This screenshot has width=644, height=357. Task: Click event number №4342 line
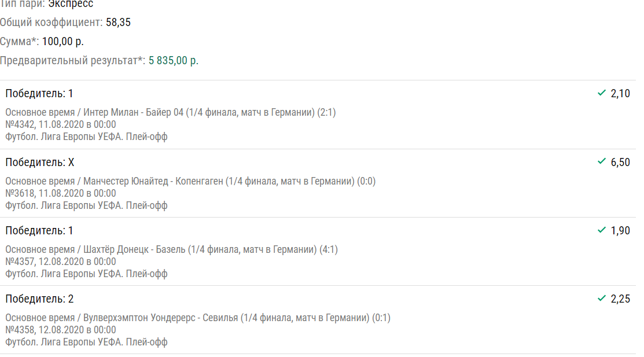pyautogui.click(x=61, y=124)
